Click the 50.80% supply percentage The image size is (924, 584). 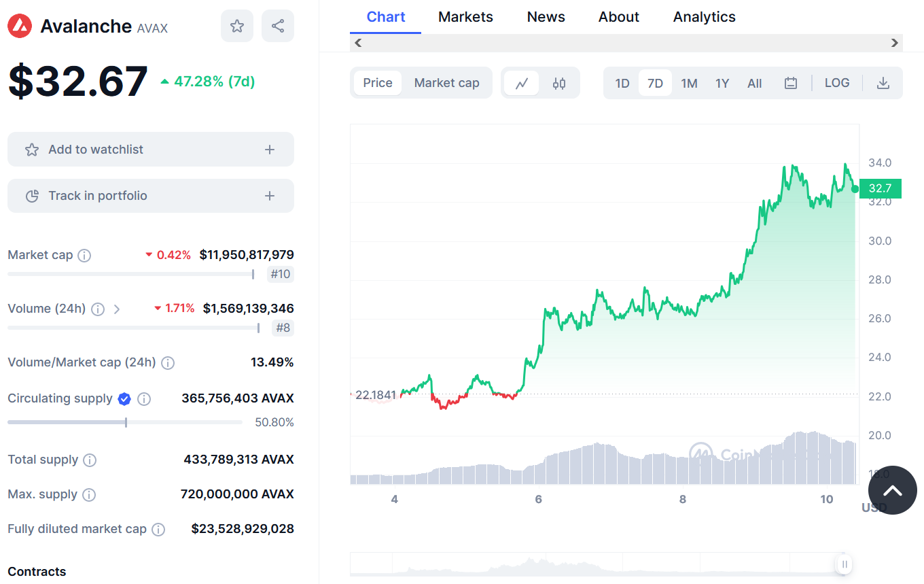(x=274, y=423)
